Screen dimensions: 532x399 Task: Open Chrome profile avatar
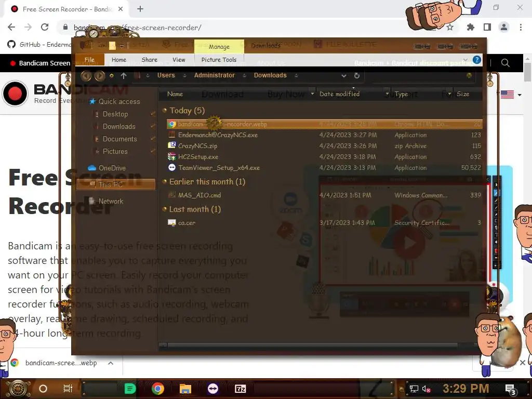[x=504, y=27]
